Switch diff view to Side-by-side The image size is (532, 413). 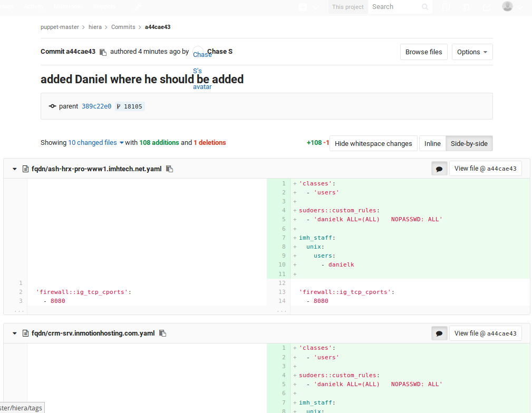[x=469, y=143]
